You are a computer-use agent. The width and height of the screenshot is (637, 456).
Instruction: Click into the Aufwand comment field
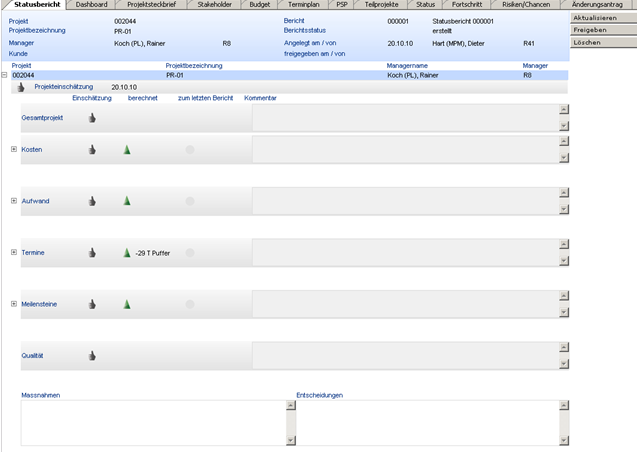pyautogui.click(x=405, y=201)
